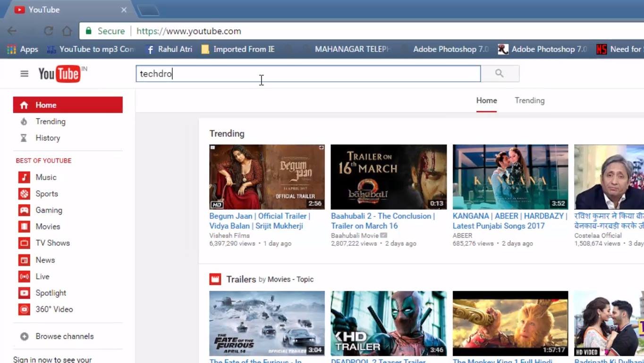Click the TV Shows icon
The image size is (644, 363).
pyautogui.click(x=24, y=243)
